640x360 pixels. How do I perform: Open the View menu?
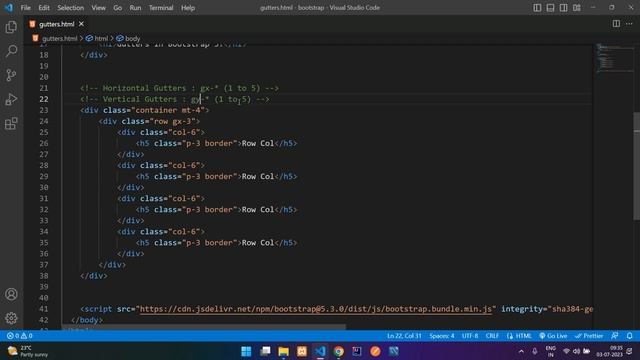[98, 8]
